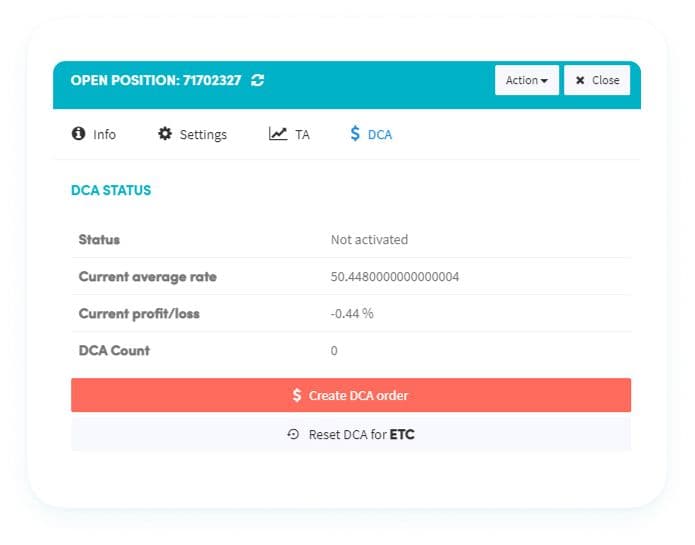Click the Settings gear icon

coord(165,134)
